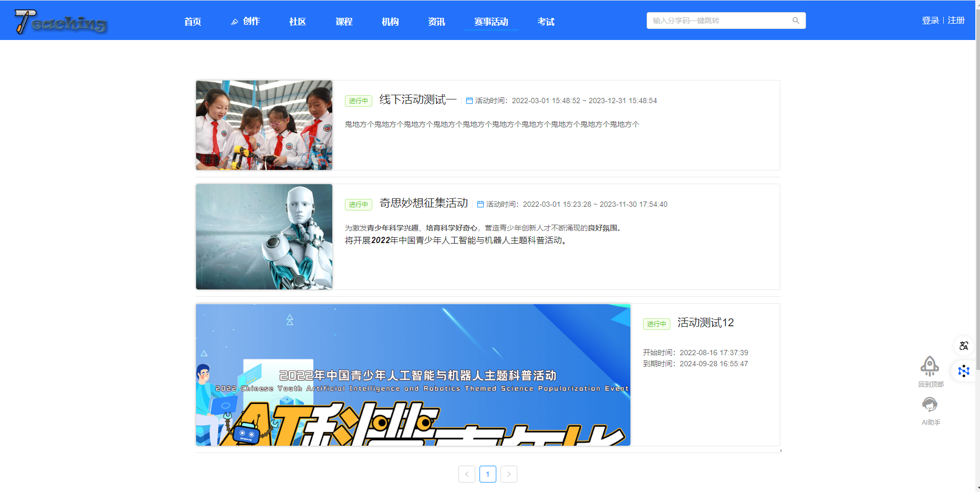Switch to the 课程 nav tab

(344, 22)
